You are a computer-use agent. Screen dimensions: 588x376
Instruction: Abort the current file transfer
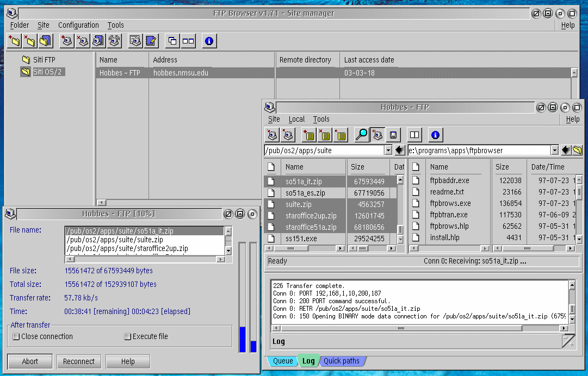pos(30,361)
